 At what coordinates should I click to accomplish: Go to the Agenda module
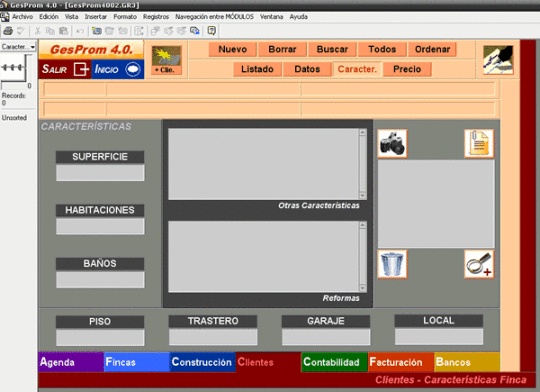(71, 362)
